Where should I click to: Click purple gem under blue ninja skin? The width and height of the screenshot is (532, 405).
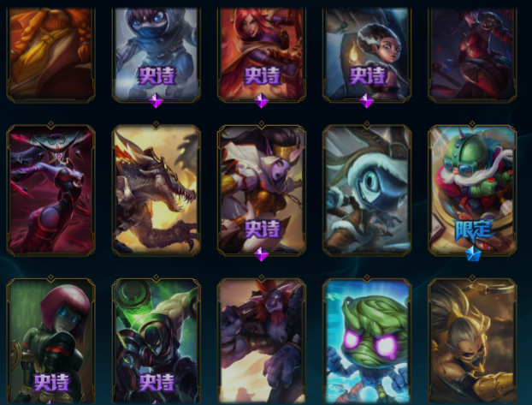coord(156,100)
